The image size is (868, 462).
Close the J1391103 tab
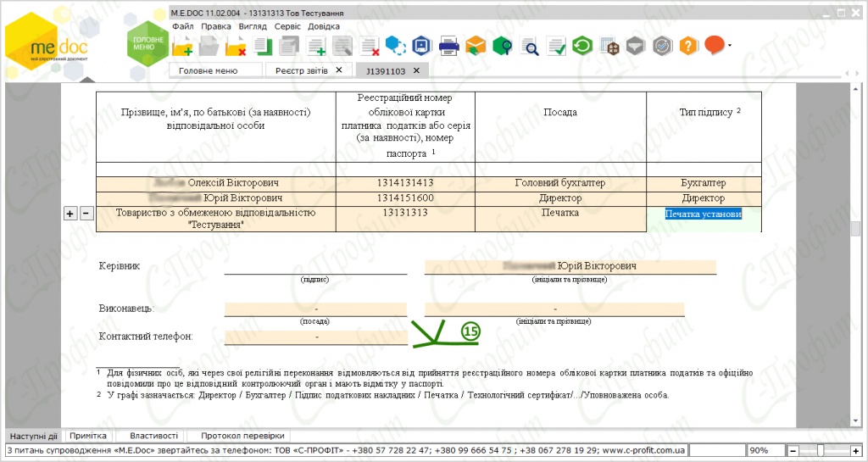pyautogui.click(x=416, y=70)
